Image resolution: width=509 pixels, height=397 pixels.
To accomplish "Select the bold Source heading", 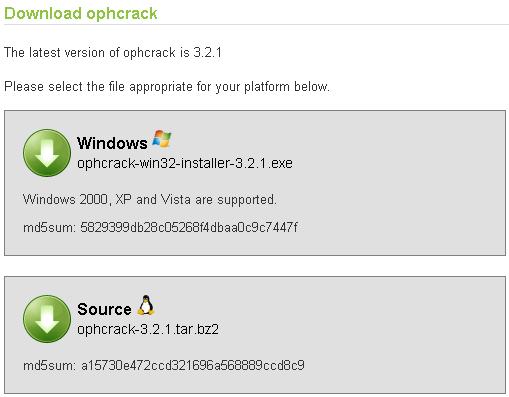I will [x=104, y=309].
